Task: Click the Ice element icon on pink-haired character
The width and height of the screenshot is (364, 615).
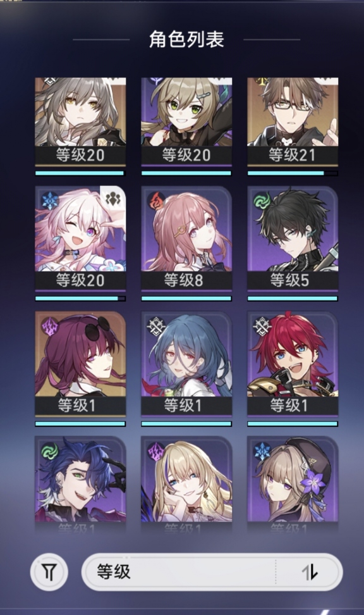Action: click(50, 201)
